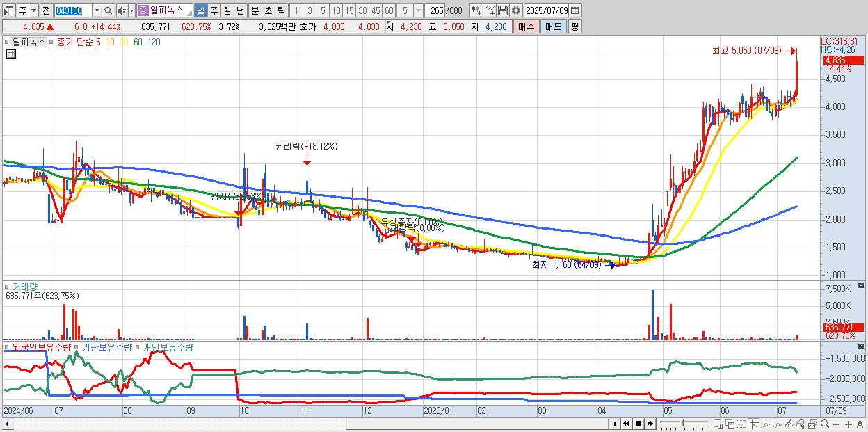Switch to 틱 tick chart

tap(281, 10)
